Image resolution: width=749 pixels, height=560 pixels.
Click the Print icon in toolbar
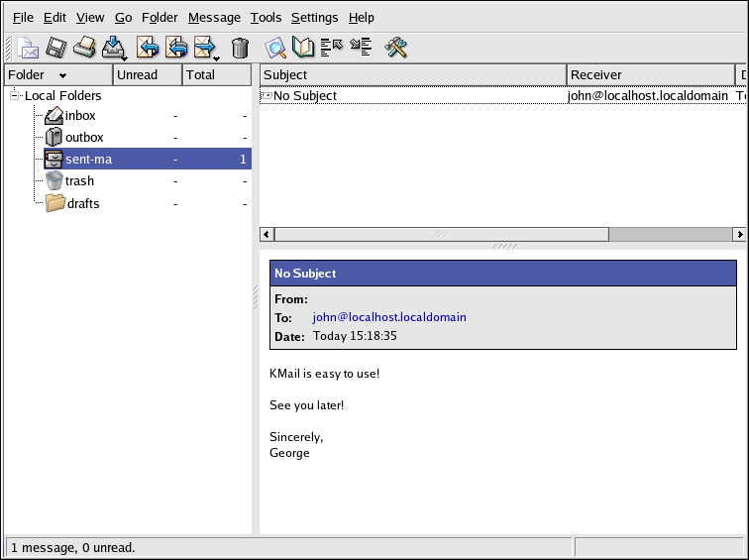[x=85, y=48]
